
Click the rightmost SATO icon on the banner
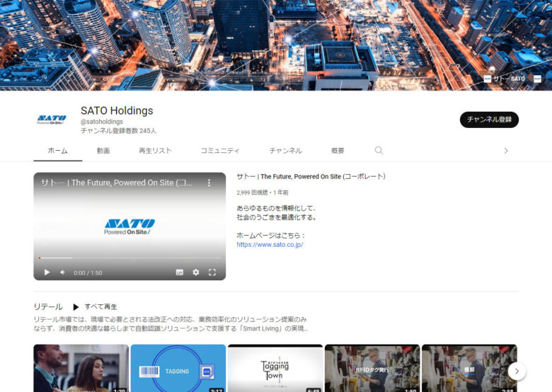coord(537,79)
